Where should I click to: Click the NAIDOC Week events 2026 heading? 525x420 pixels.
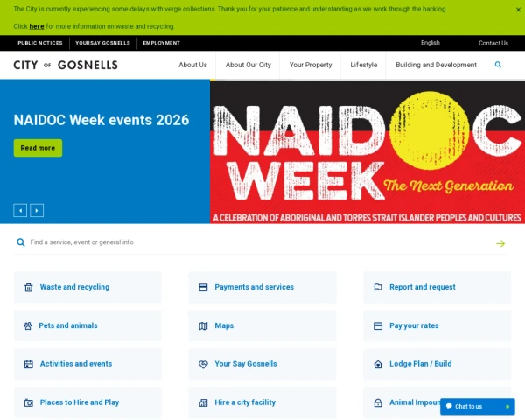tap(101, 120)
